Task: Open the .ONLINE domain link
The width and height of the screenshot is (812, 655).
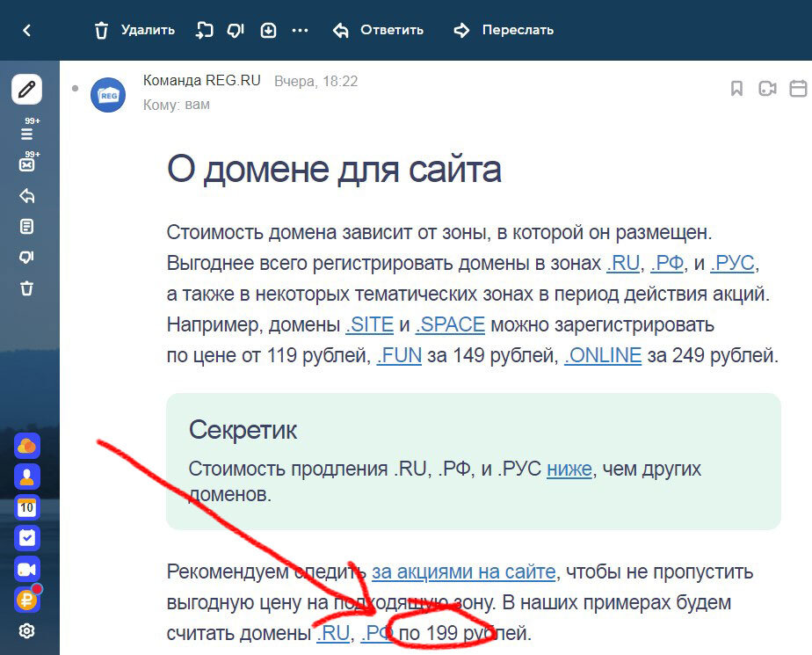Action: click(x=603, y=355)
